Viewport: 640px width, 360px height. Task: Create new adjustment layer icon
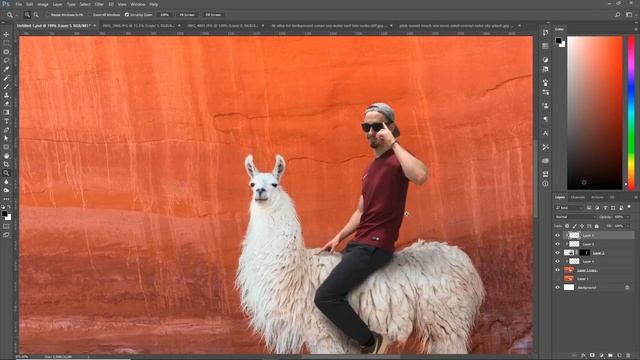(x=601, y=356)
